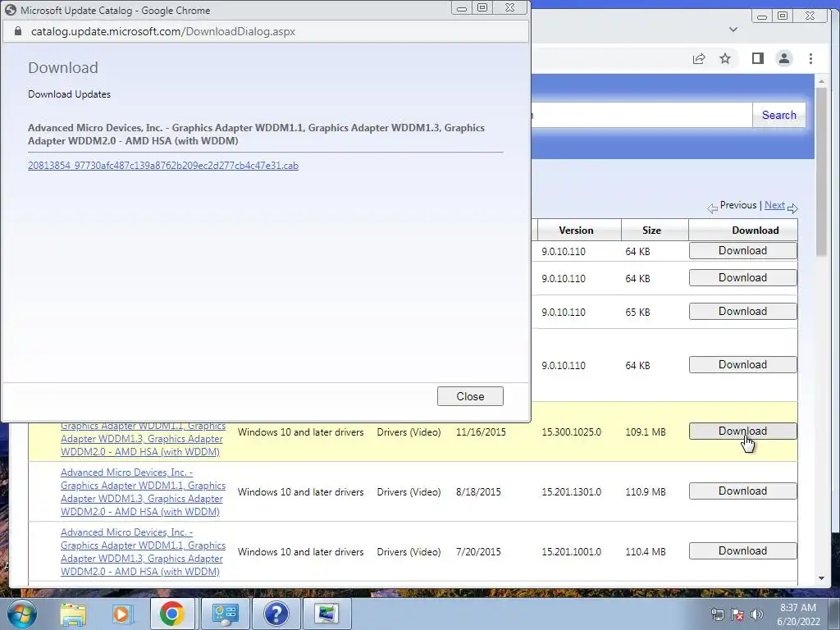
Task: Click the dialog address bar URL
Action: click(163, 32)
